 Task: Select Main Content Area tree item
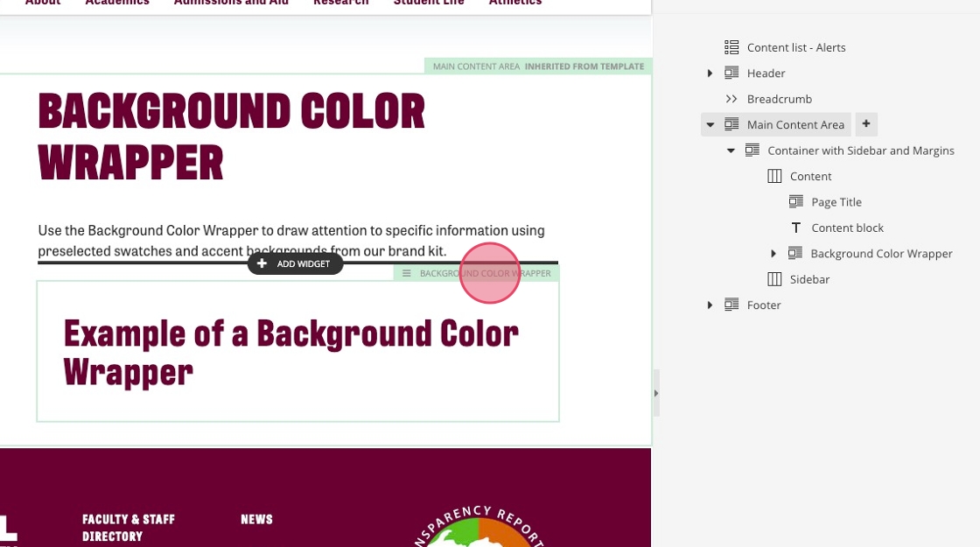coord(795,124)
